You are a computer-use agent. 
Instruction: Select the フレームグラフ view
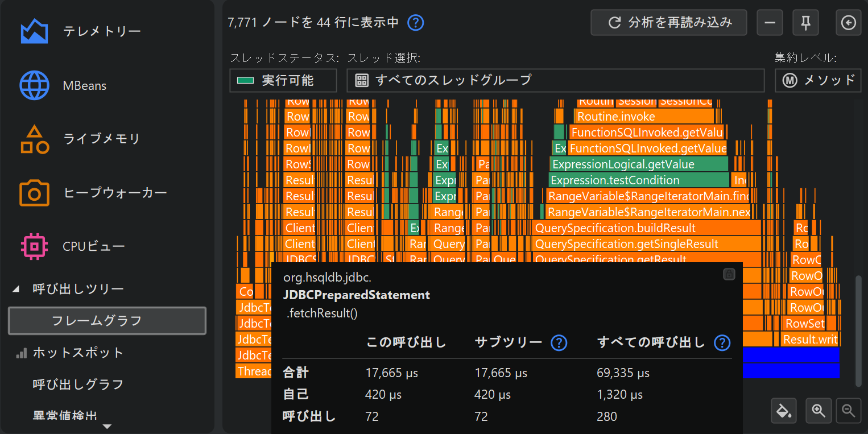pyautogui.click(x=107, y=321)
